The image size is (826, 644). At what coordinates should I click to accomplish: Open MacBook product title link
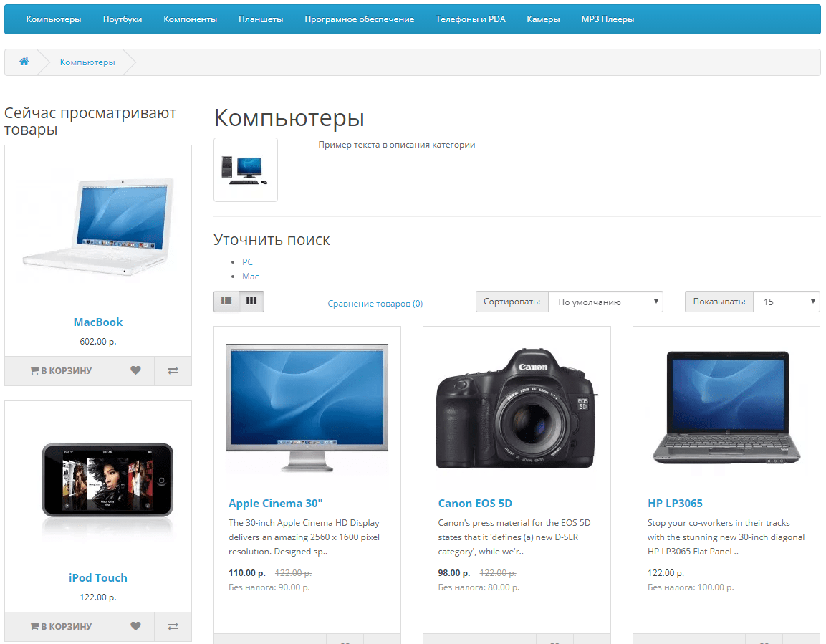(98, 322)
